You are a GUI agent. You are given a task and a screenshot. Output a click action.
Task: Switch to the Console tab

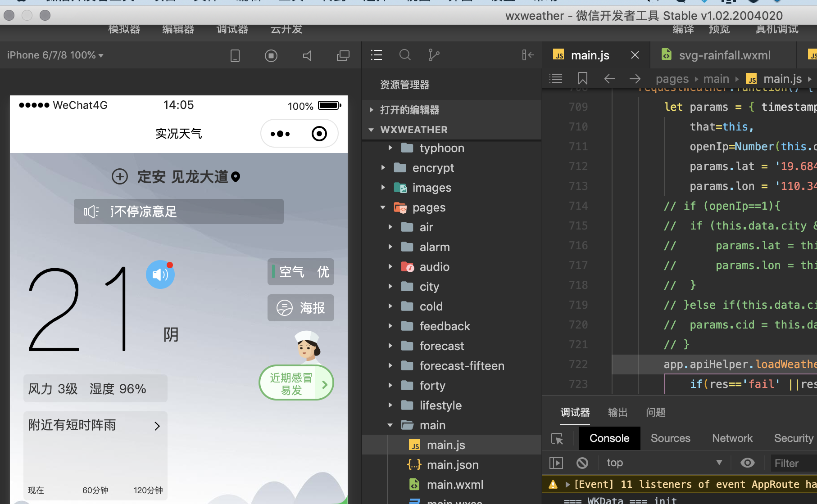pyautogui.click(x=609, y=438)
